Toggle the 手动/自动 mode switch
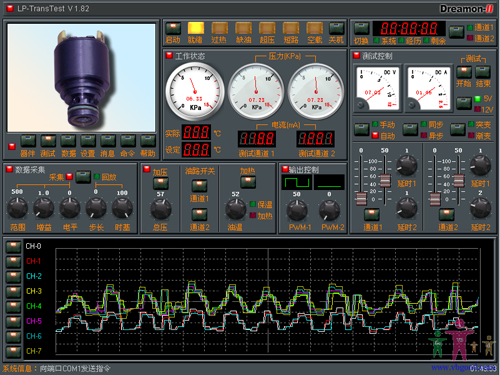The width and height of the screenshot is (500, 375). [361, 130]
